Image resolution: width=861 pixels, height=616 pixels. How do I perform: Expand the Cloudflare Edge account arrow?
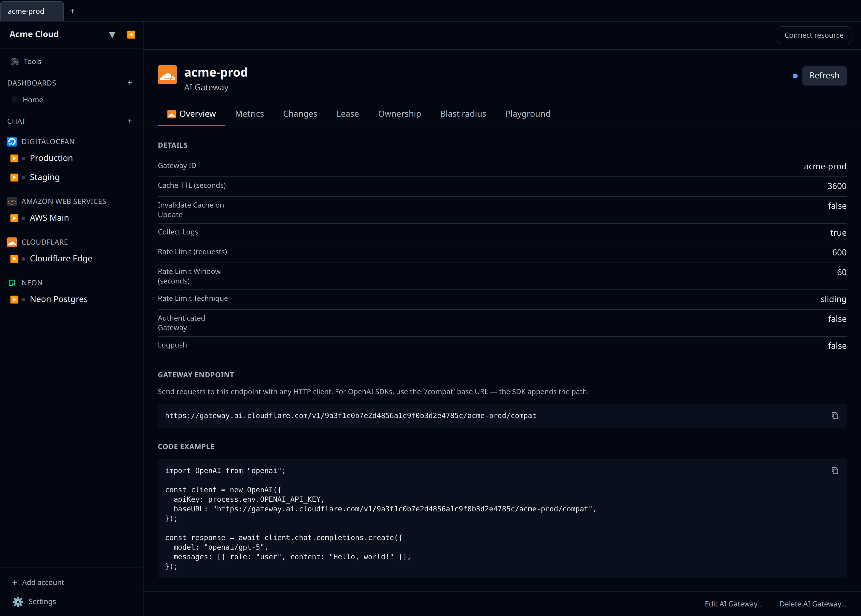[14, 259]
